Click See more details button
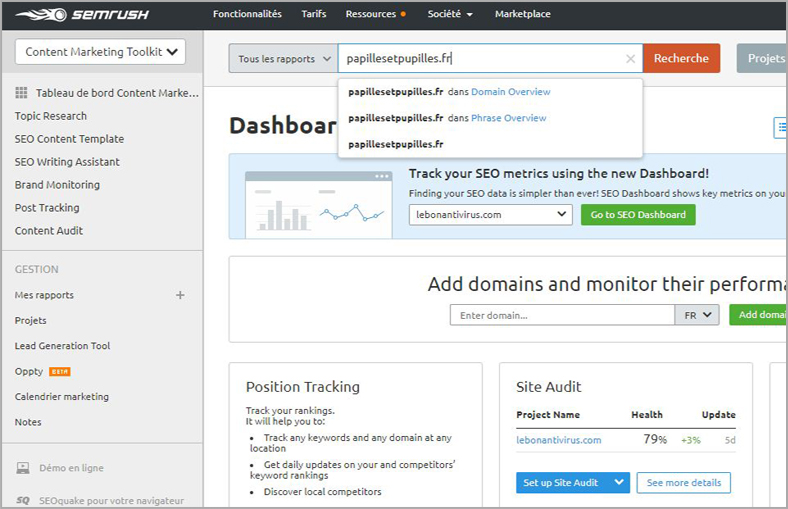Image resolution: width=788 pixels, height=509 pixels. pos(684,483)
